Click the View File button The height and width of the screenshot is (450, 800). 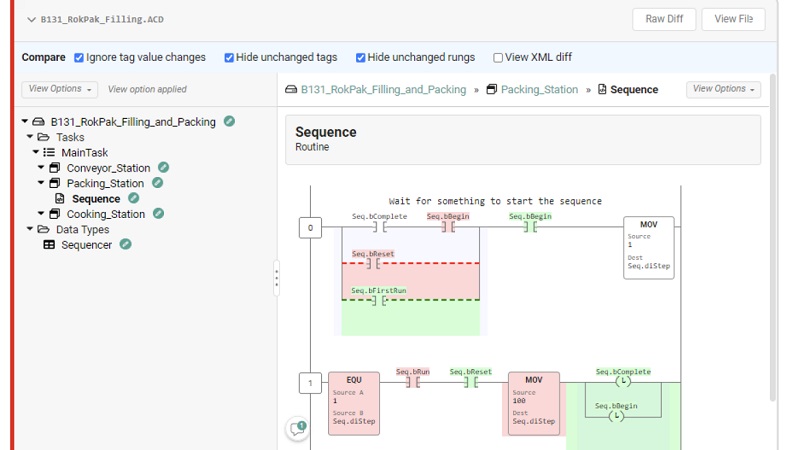[x=733, y=19]
